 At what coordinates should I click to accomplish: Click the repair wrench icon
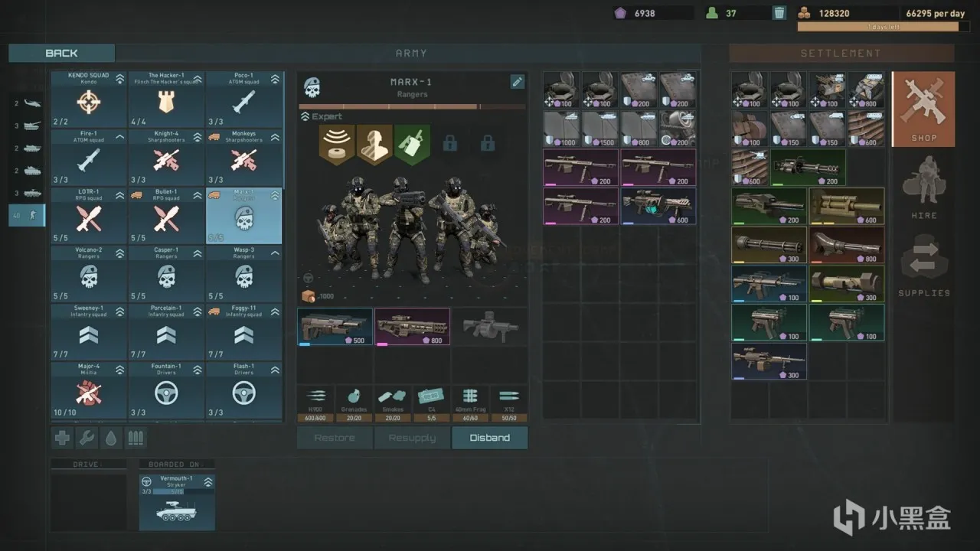87,438
